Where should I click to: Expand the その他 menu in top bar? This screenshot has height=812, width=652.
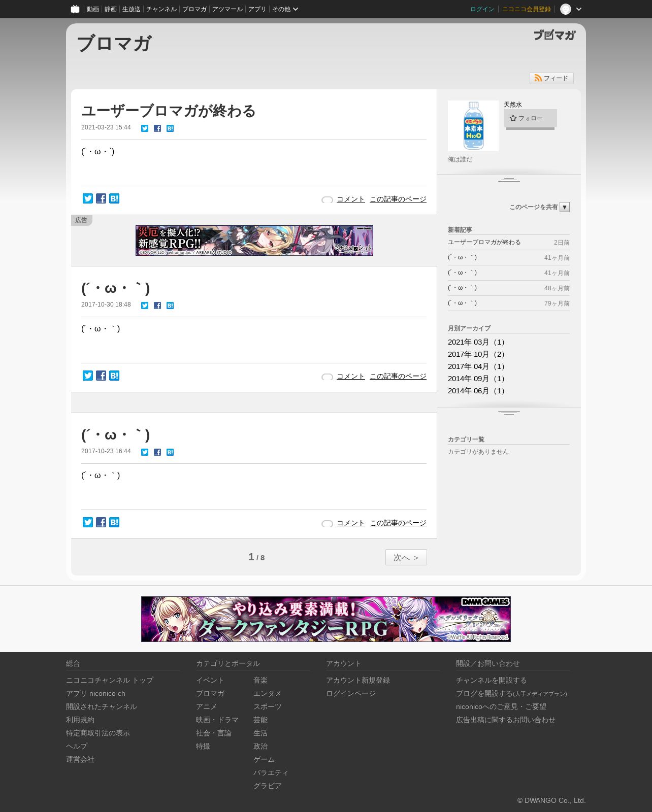click(x=285, y=9)
